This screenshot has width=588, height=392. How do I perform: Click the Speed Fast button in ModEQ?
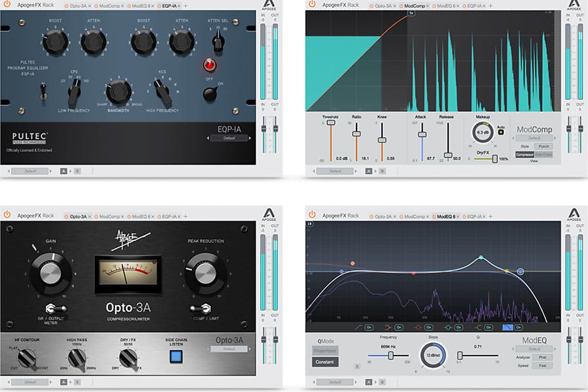click(543, 365)
